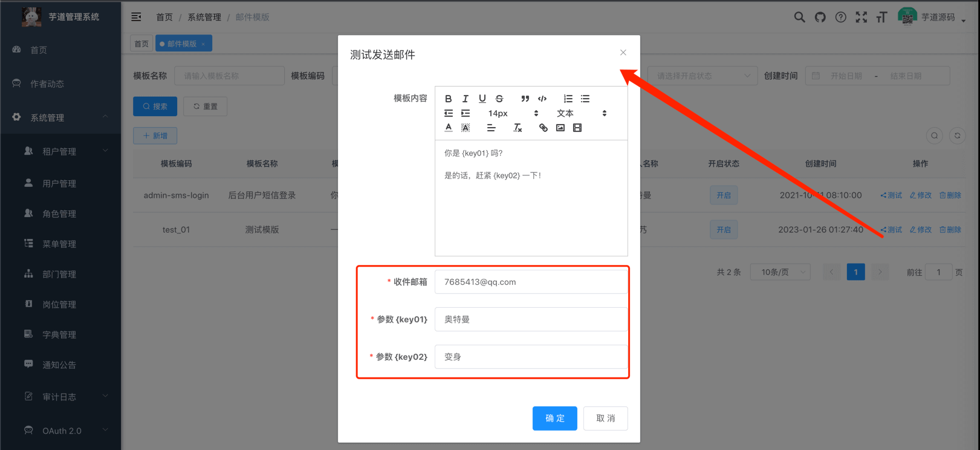This screenshot has height=450, width=980.
Task: Open 用户管理 in the sidebar
Action: 59,183
